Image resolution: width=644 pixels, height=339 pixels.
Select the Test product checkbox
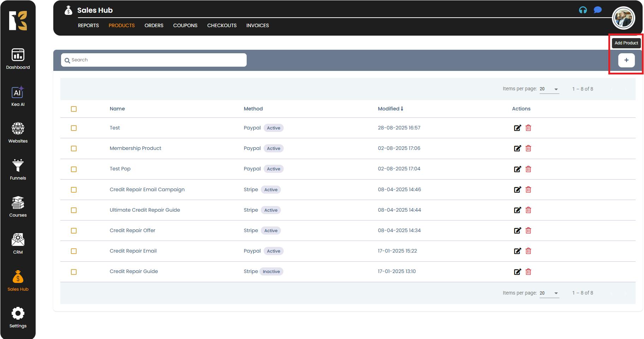[74, 128]
